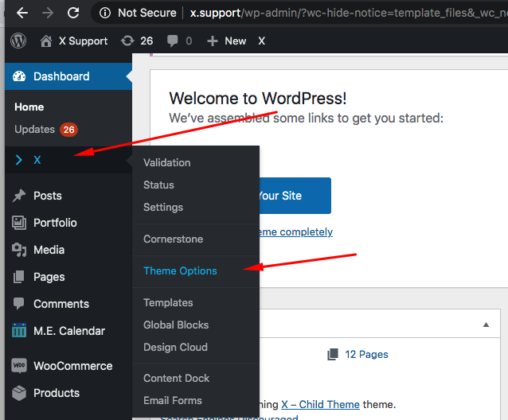Go back in browser history
Viewport: 508px width, 420px height.
coord(22,13)
